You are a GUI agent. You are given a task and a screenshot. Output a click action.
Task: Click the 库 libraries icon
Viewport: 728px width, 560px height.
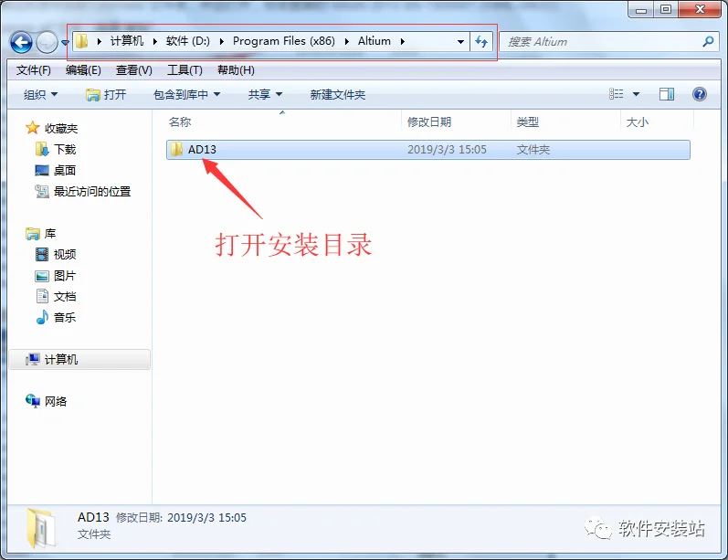[x=33, y=234]
